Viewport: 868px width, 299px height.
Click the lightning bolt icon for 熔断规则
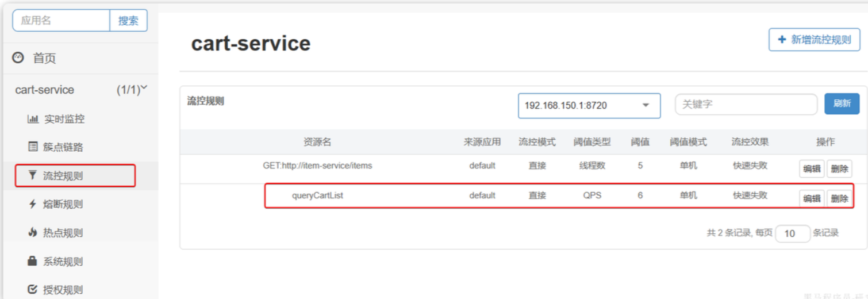(33, 204)
